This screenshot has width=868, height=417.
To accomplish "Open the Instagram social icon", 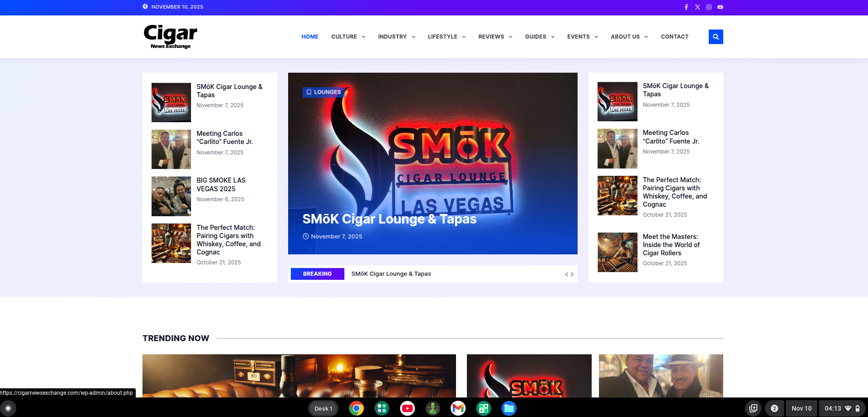I will pos(709,7).
